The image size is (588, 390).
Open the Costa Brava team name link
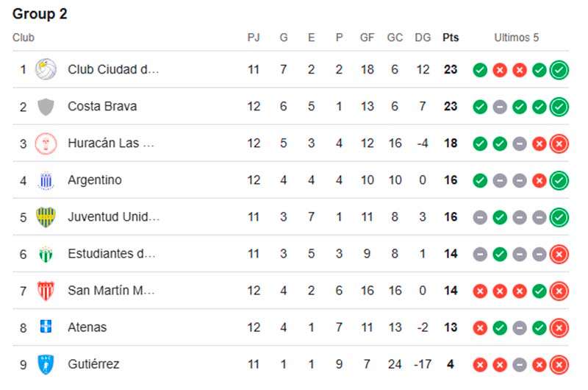click(102, 106)
